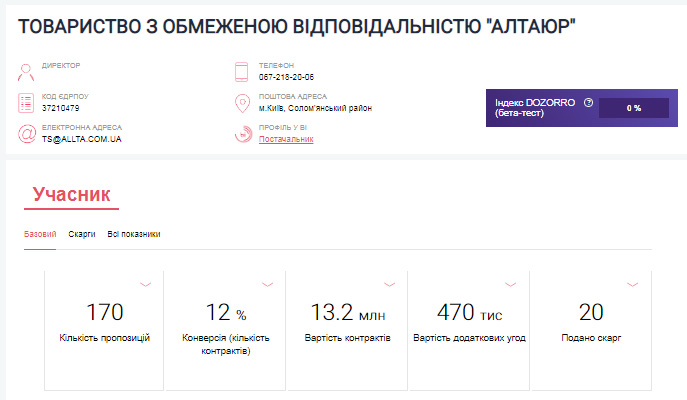Open the Постачальник profile link
Image resolution: width=687 pixels, height=400 pixels.
pyautogui.click(x=286, y=139)
